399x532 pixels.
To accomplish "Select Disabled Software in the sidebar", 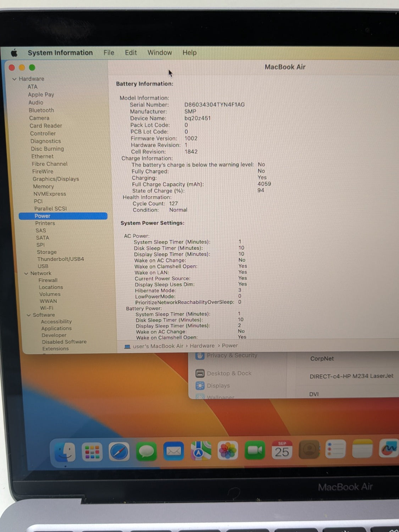I will [x=64, y=342].
